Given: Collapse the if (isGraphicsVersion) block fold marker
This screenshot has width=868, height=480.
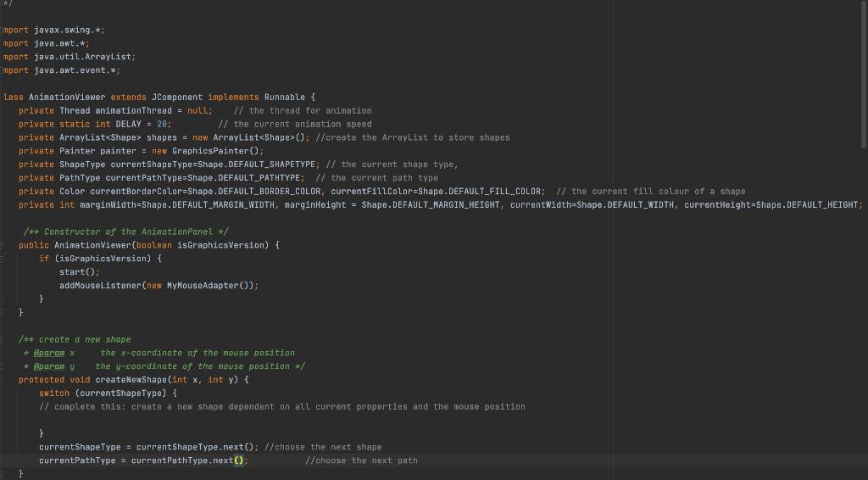Looking at the screenshot, I should coord(2,259).
